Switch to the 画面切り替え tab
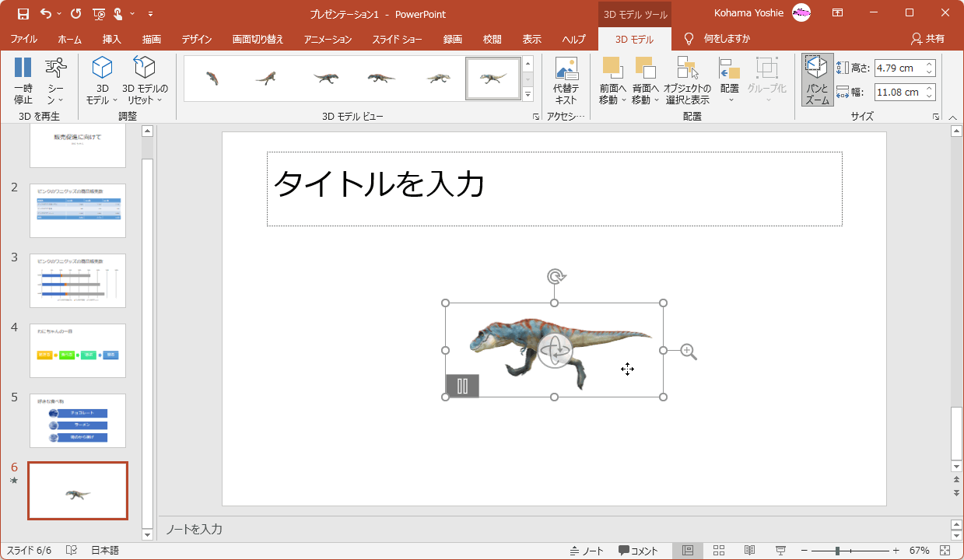This screenshot has height=560, width=964. 258,39
